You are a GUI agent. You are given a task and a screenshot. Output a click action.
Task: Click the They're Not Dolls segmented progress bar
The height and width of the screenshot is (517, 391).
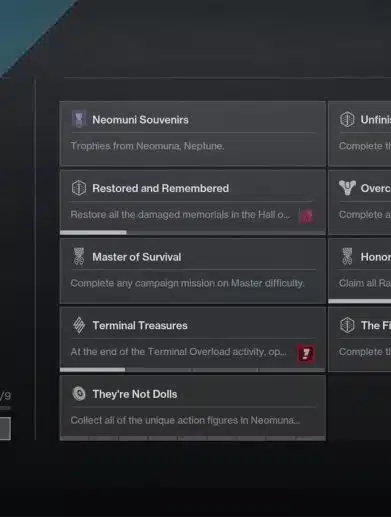tap(193, 438)
